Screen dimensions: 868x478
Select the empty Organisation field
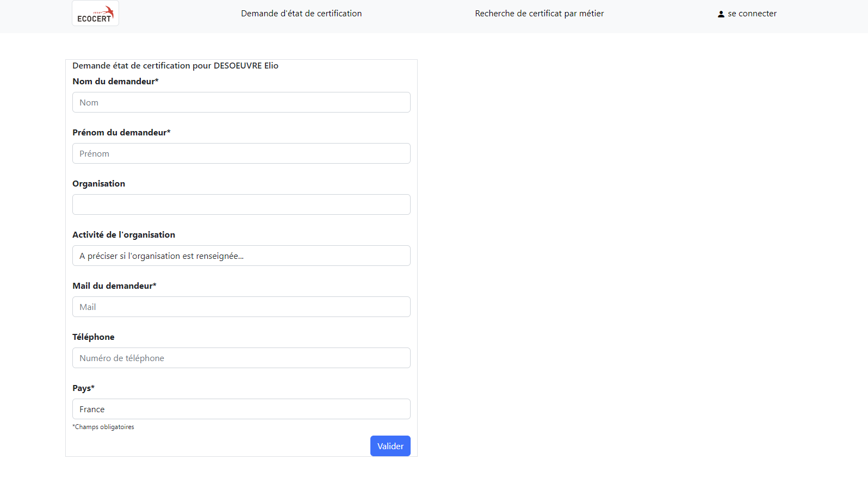pos(241,204)
